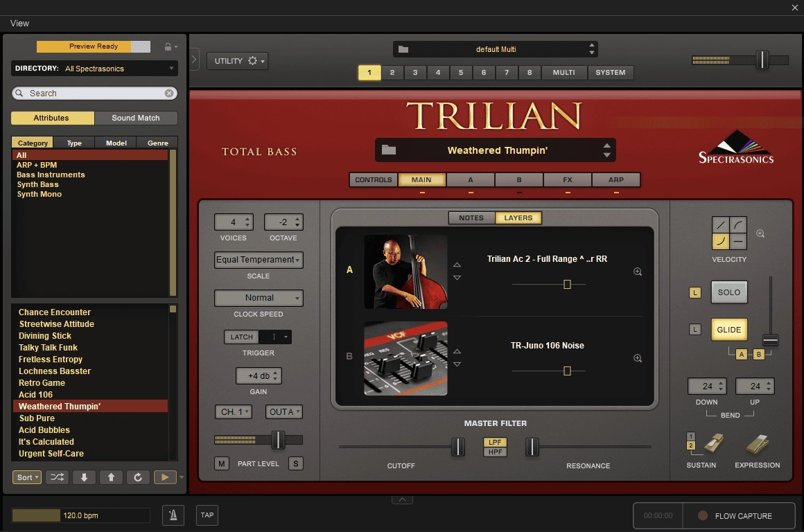Mute the part with M button
Screen dimensions: 804x532
click(222, 464)
